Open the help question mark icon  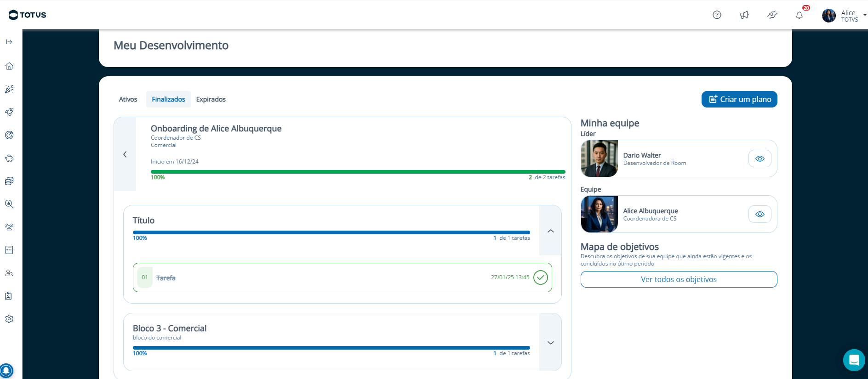point(717,15)
